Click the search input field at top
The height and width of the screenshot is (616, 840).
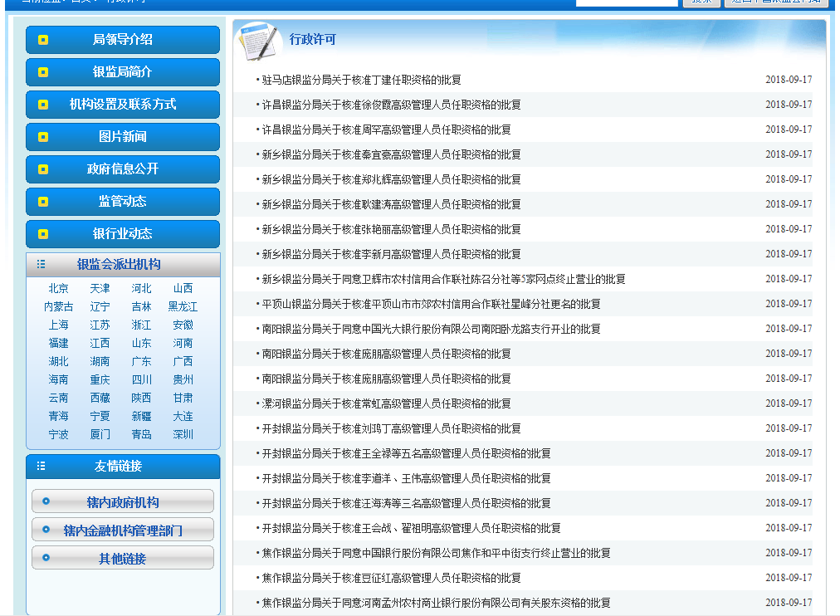[627, 2]
